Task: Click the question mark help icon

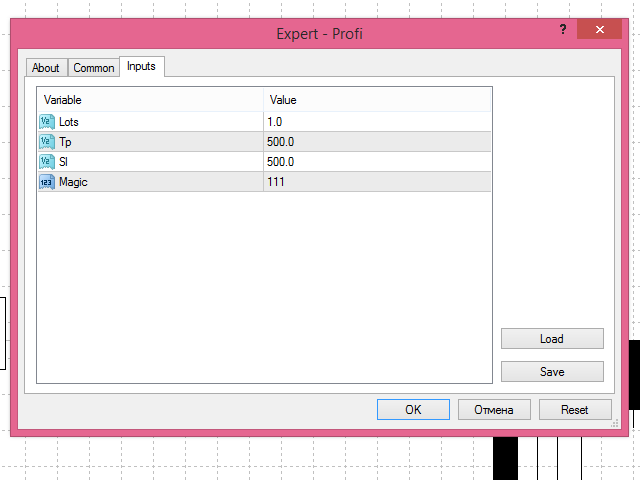Action: click(x=563, y=29)
